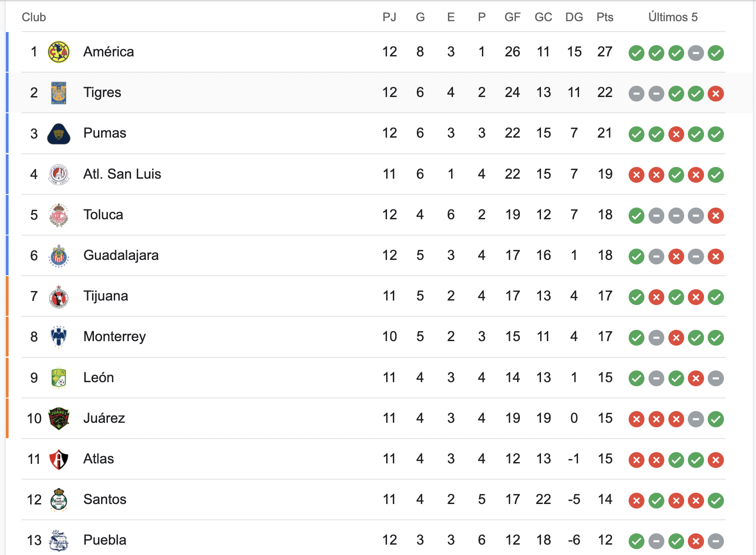Viewport: 756px width, 555px height.
Task: Click the León team logo
Action: (x=59, y=378)
